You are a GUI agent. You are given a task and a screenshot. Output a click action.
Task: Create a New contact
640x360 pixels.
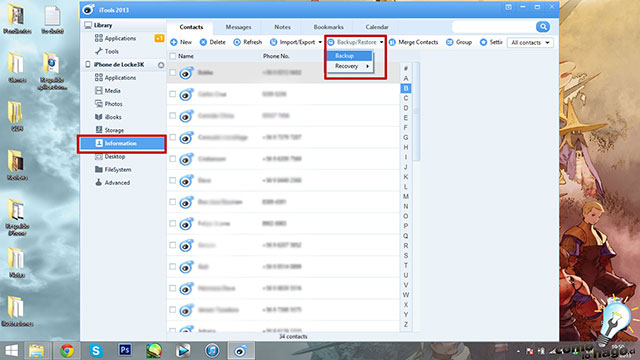(x=181, y=42)
